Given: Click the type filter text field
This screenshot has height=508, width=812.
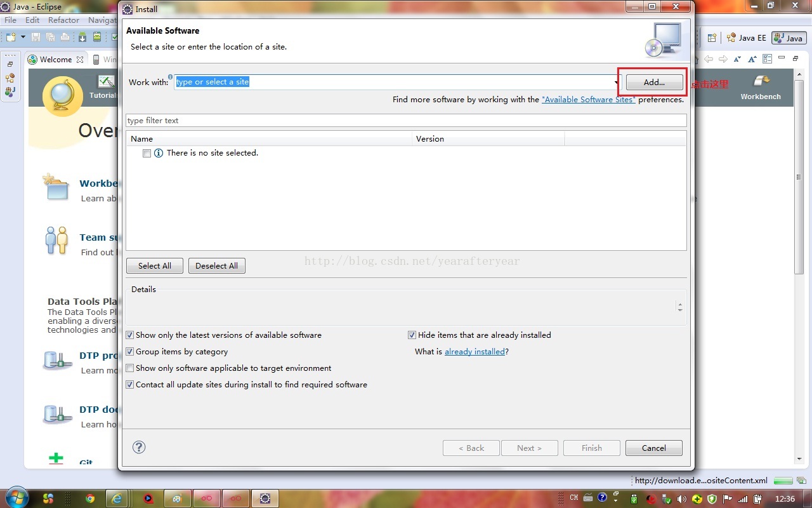Looking at the screenshot, I should tap(406, 121).
